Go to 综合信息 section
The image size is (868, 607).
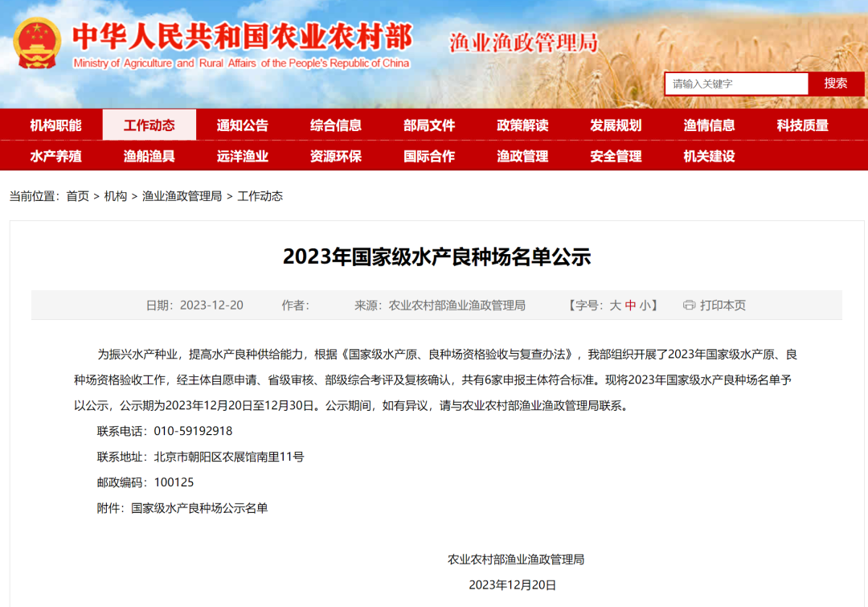(x=335, y=125)
